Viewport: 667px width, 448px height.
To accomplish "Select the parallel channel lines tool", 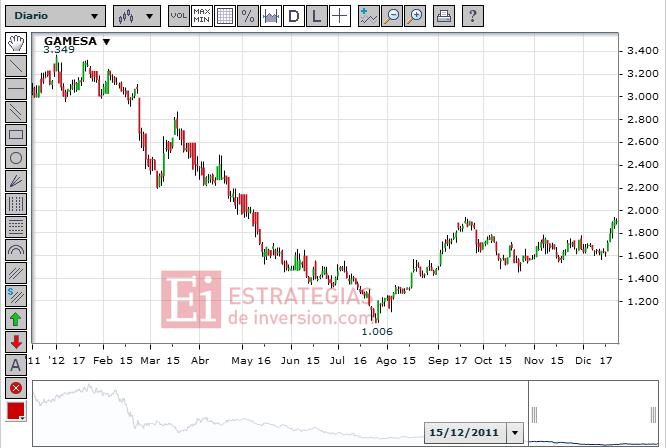I will pos(16,112).
